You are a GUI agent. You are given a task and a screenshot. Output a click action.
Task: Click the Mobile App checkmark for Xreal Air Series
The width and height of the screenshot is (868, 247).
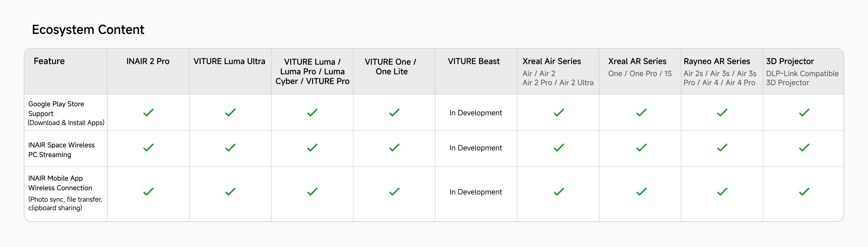[559, 192]
